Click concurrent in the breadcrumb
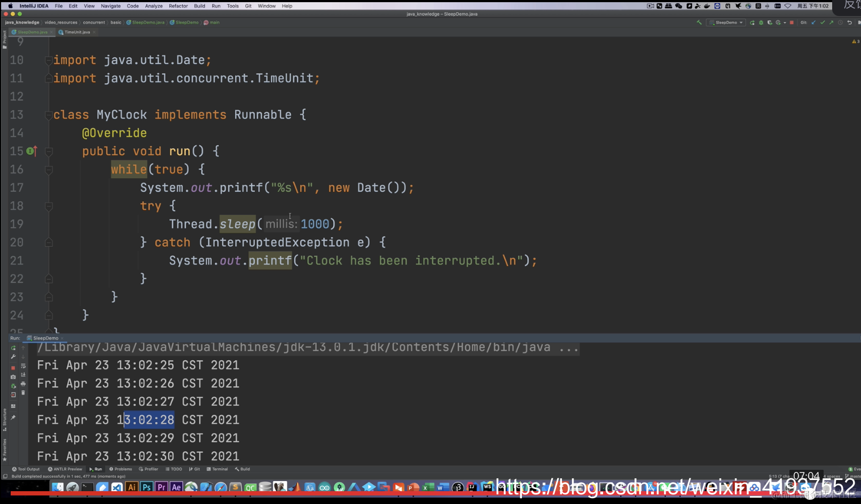This screenshot has width=861, height=504. tap(94, 22)
